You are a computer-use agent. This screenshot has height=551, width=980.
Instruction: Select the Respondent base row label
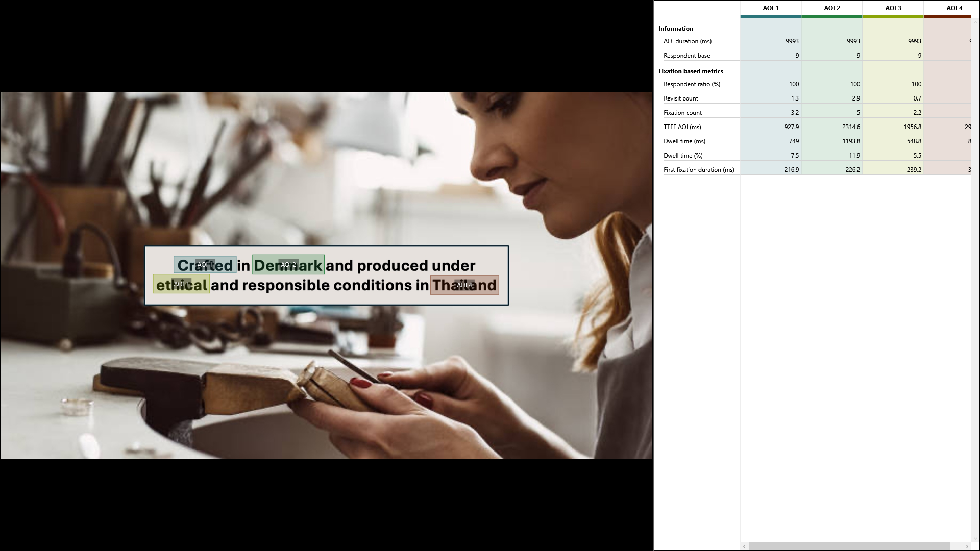click(x=687, y=56)
